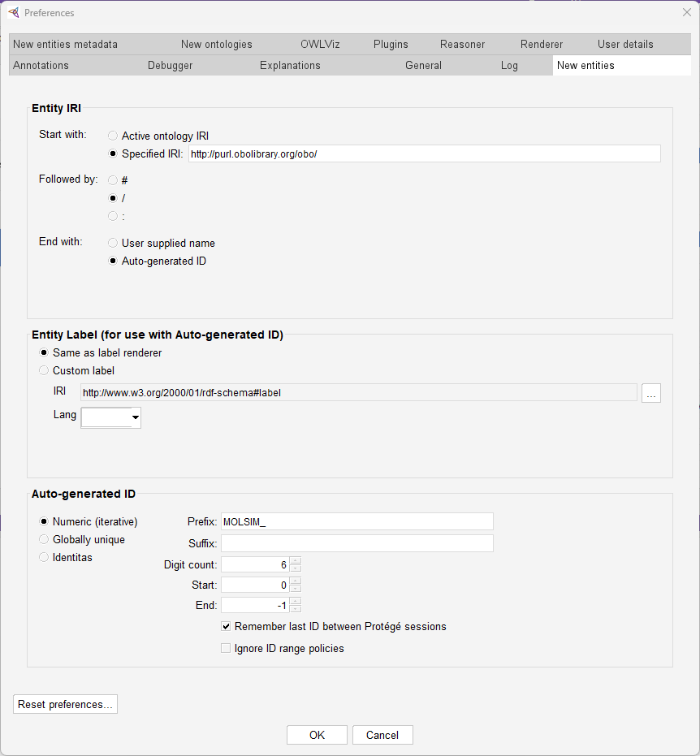700x756 pixels.
Task: Choose User supplied name option
Action: click(x=113, y=243)
